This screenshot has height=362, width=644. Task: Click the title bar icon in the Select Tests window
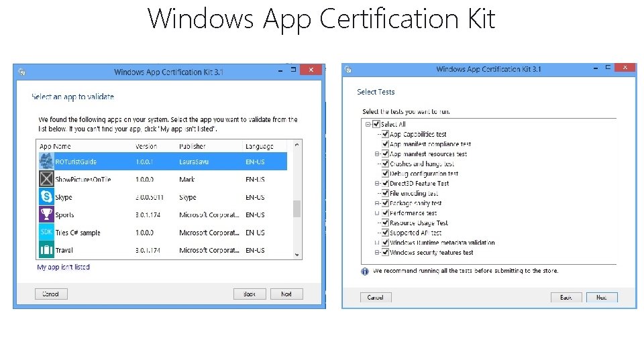click(x=348, y=69)
